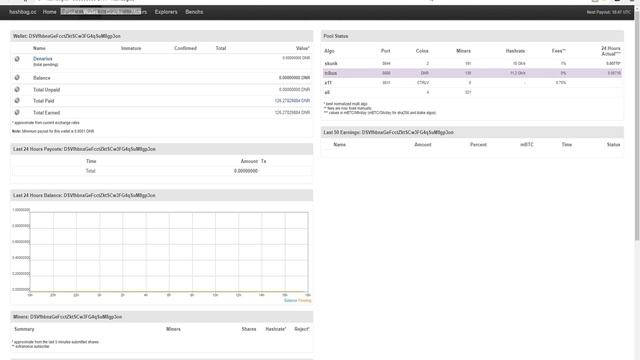This screenshot has width=640, height=360.
Task: Click the coin icon beside Balance
Action: 17,78
